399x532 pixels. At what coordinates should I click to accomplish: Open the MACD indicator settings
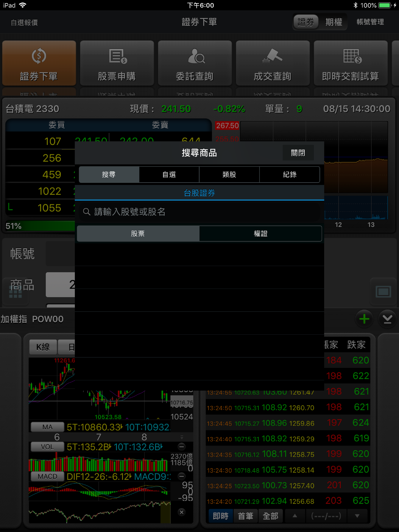coord(47,476)
